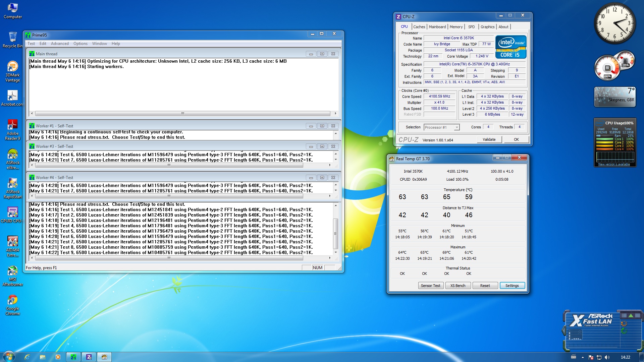
Task: Show hidden tray icons arrow
Action: click(x=583, y=357)
